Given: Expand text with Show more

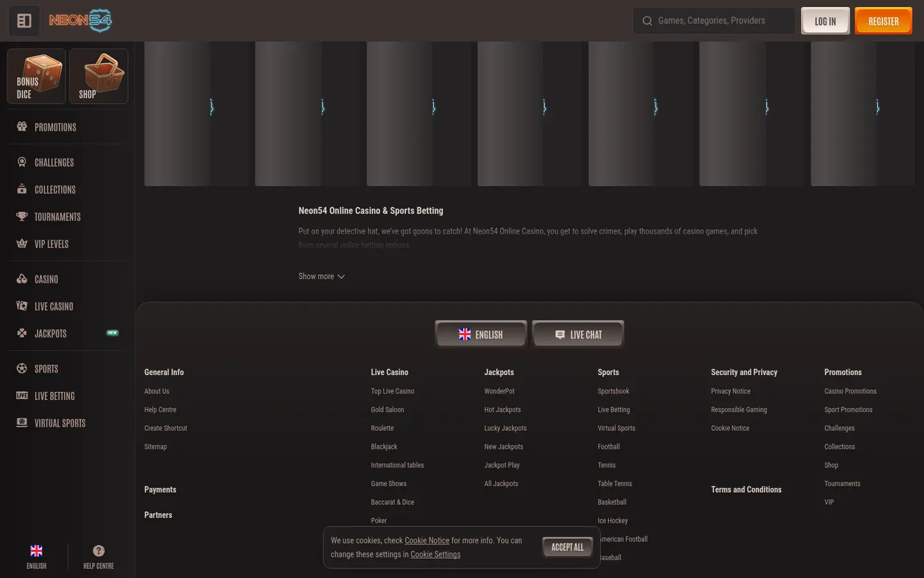Looking at the screenshot, I should pyautogui.click(x=321, y=276).
